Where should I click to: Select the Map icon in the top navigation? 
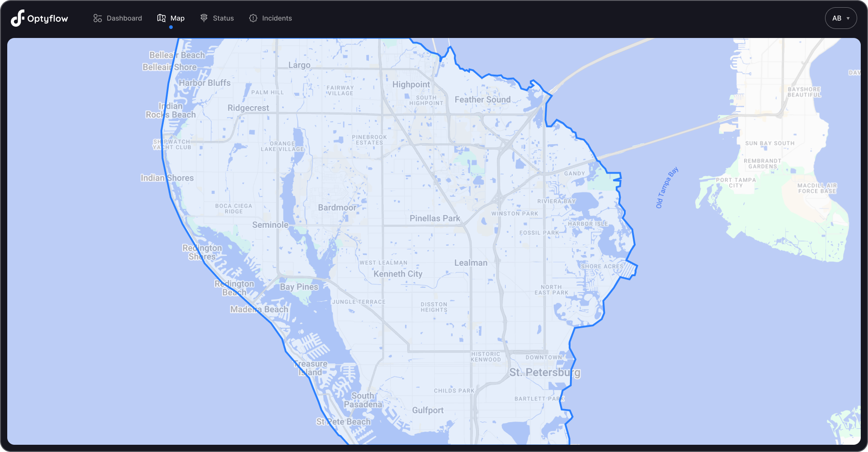pyautogui.click(x=161, y=18)
